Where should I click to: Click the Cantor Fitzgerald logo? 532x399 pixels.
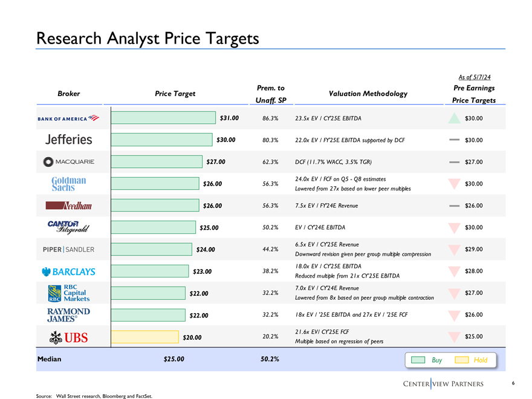pos(68,227)
